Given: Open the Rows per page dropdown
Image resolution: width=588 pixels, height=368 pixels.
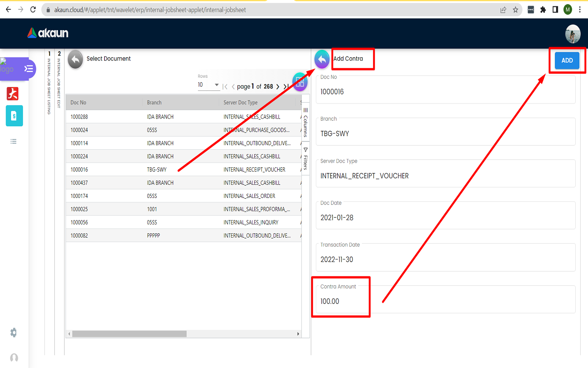Looking at the screenshot, I should [x=209, y=85].
